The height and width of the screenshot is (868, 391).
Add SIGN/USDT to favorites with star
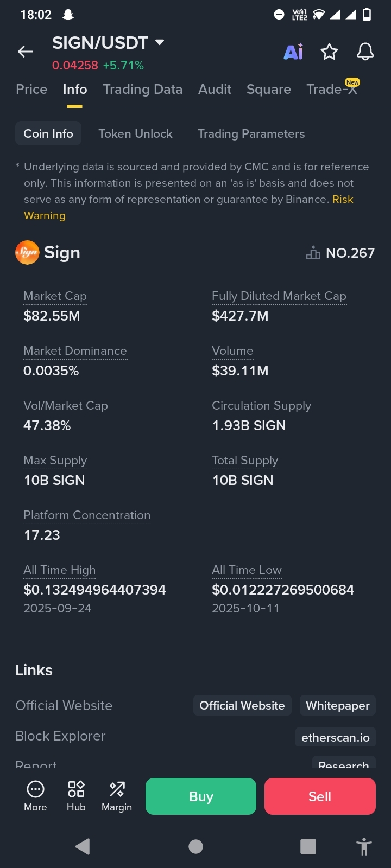(329, 52)
